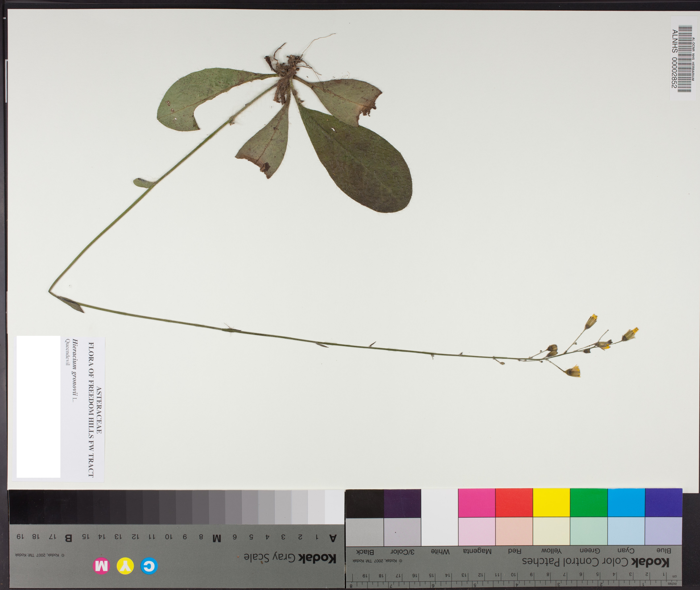Click the 'Yellow' patch label

(551, 551)
